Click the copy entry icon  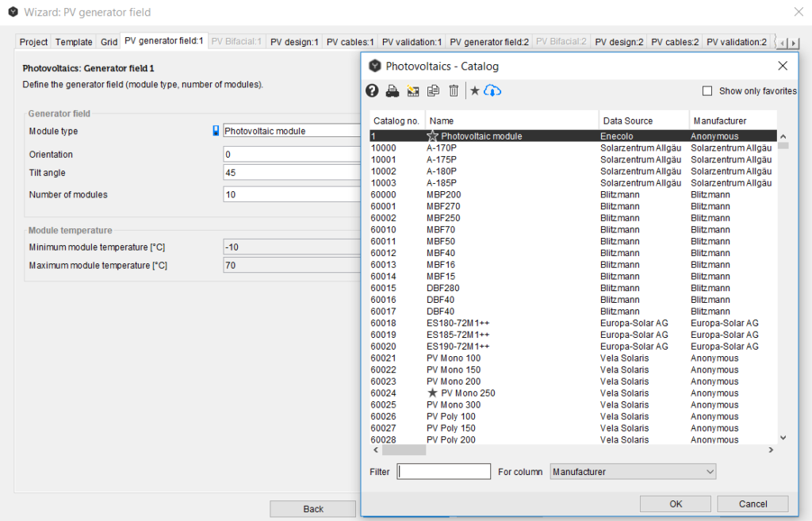point(433,91)
